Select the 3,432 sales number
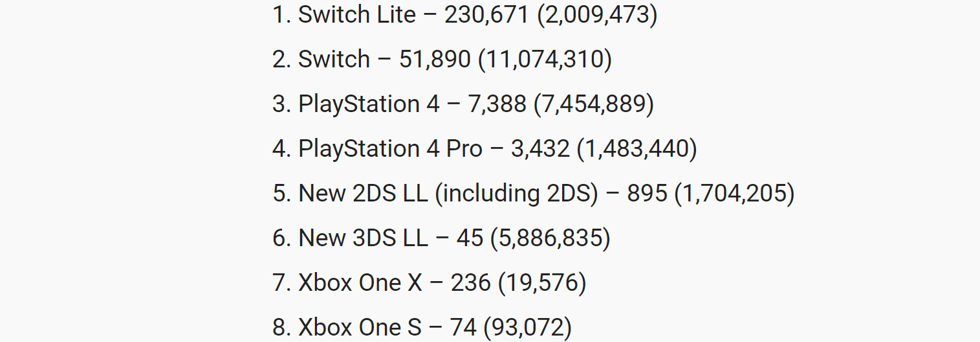The height and width of the screenshot is (342, 980). 540,148
